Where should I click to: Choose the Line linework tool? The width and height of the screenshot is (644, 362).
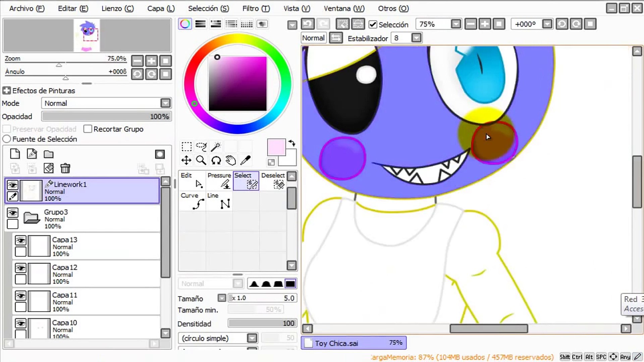(219, 201)
